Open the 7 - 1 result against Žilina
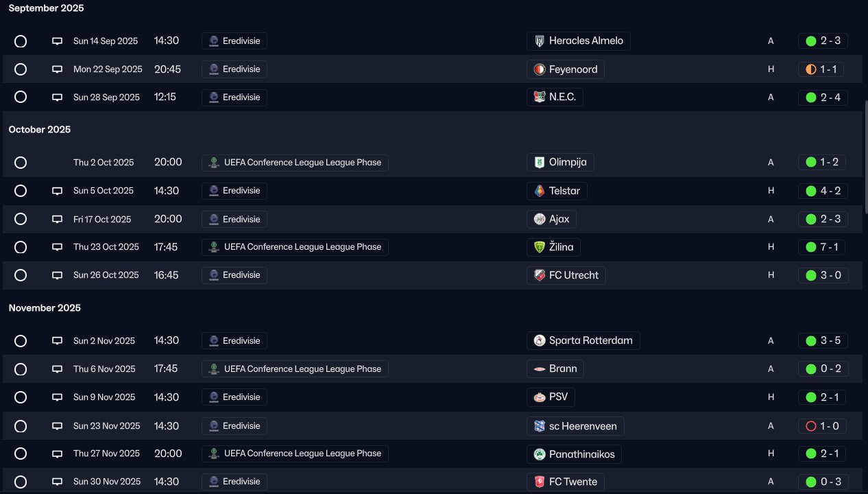 tap(823, 247)
